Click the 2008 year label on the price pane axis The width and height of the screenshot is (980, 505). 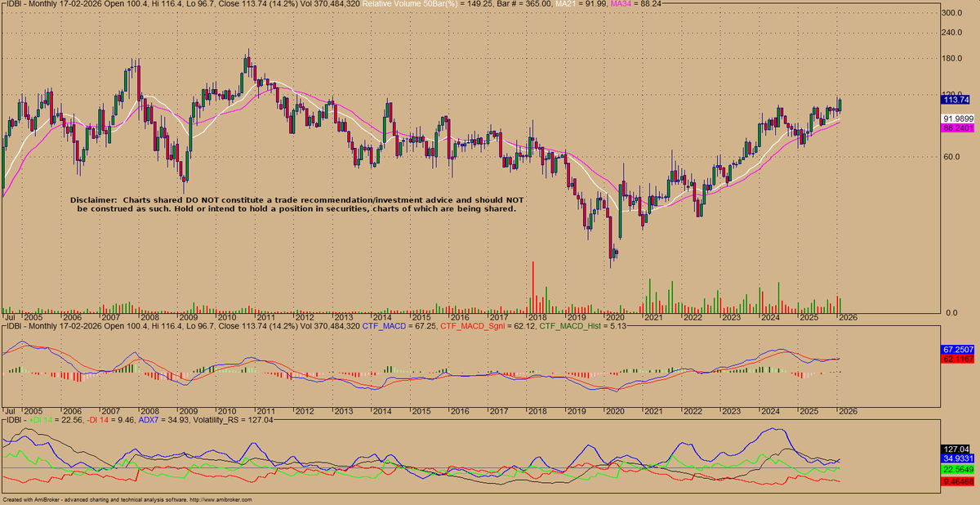click(x=149, y=317)
